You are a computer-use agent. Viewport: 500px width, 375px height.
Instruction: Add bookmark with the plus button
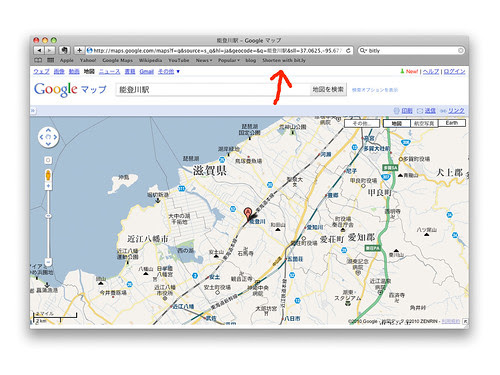79,50
